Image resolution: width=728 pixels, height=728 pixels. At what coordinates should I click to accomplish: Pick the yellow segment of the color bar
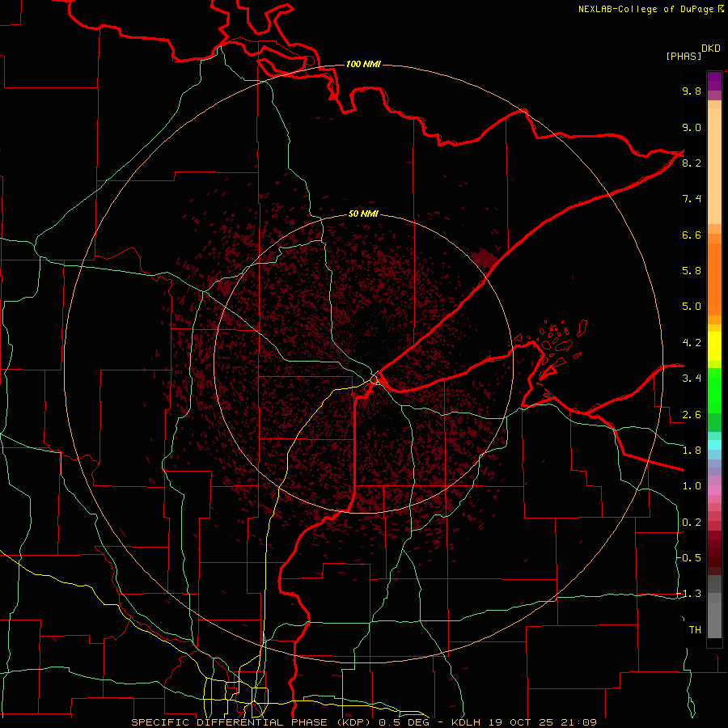point(714,346)
